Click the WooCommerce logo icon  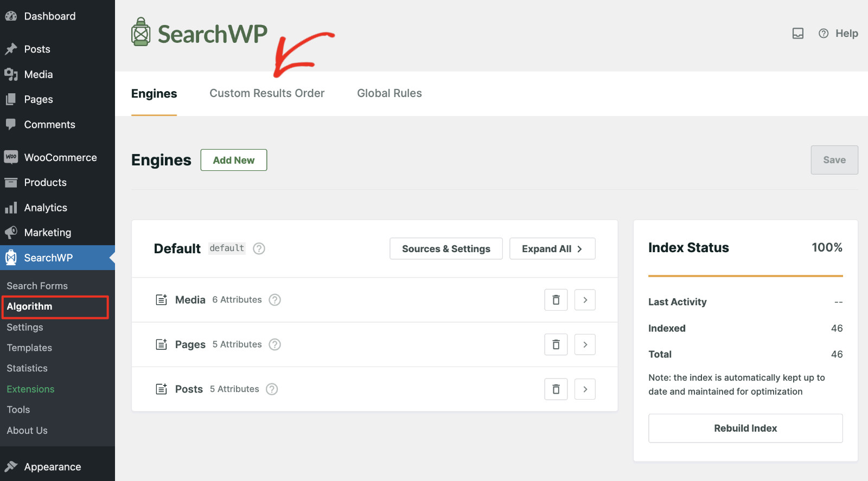click(x=11, y=157)
